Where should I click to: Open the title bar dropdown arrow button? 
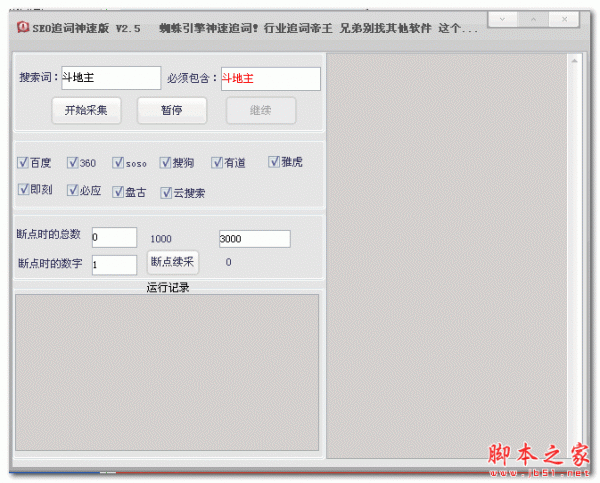pyautogui.click(x=502, y=19)
